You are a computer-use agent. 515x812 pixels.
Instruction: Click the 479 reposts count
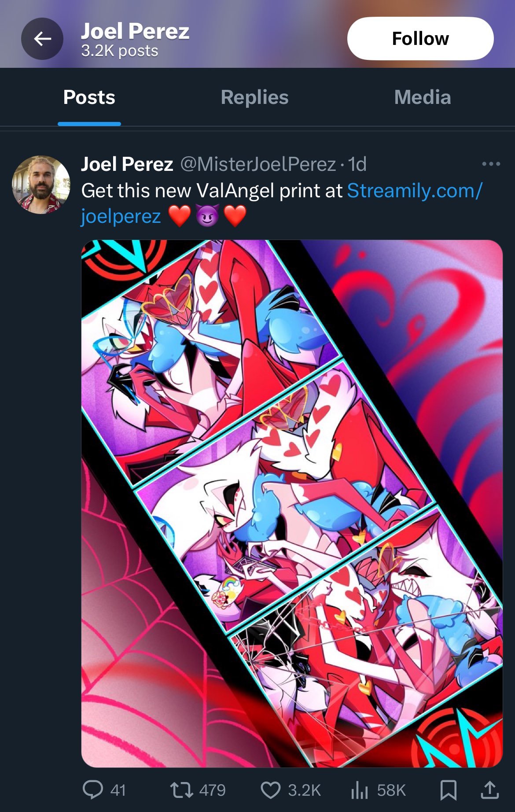(212, 790)
